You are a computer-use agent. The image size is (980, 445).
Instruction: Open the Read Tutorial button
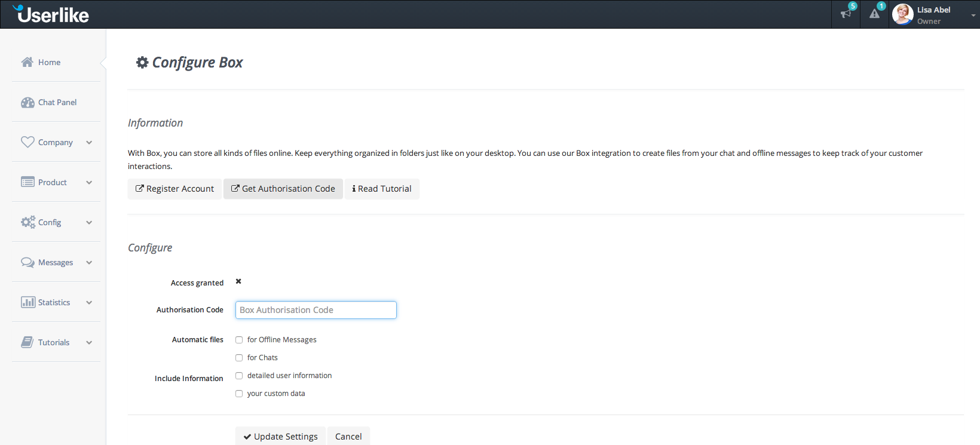382,189
